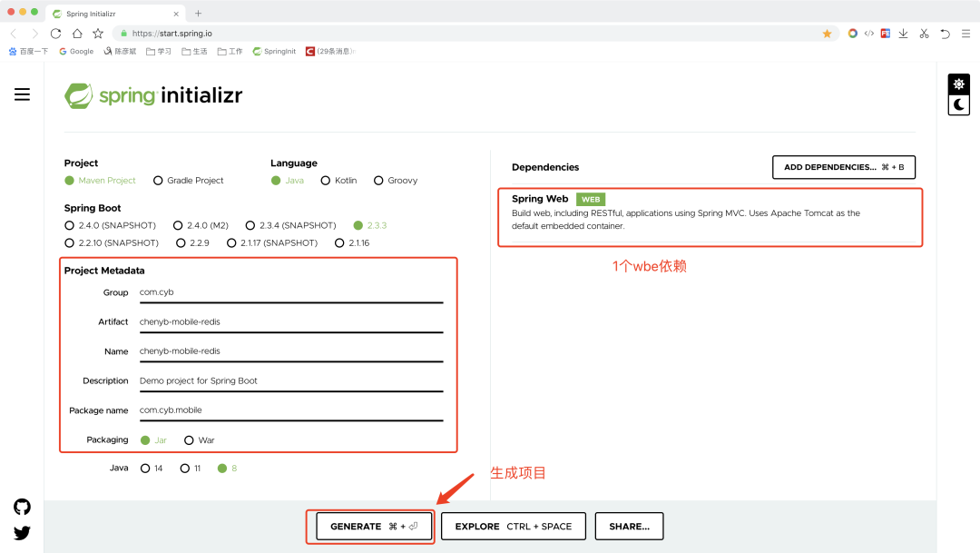Expand the 学习 bookmark folder
This screenshot has width=980, height=553.
point(159,51)
